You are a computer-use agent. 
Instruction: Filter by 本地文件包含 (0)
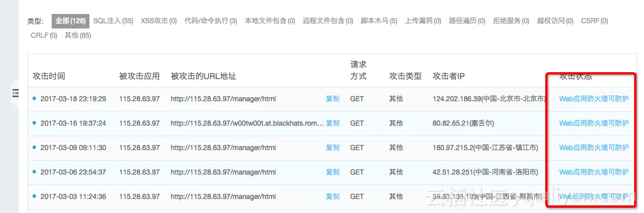coord(270,20)
